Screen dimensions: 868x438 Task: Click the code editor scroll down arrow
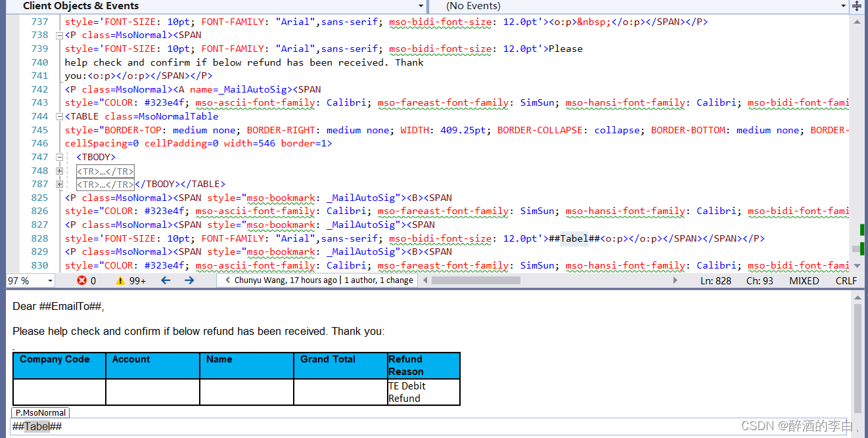tap(857, 265)
